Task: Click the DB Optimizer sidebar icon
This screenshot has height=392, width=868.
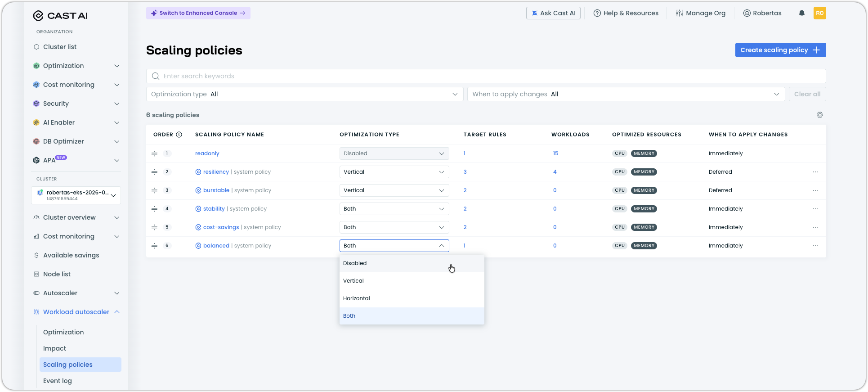Action: pos(36,141)
